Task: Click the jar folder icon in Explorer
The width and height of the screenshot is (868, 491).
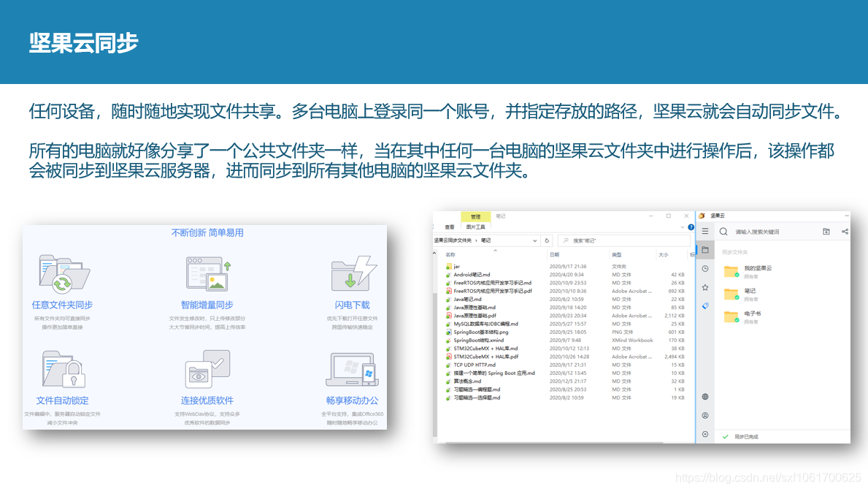Action: click(x=448, y=267)
